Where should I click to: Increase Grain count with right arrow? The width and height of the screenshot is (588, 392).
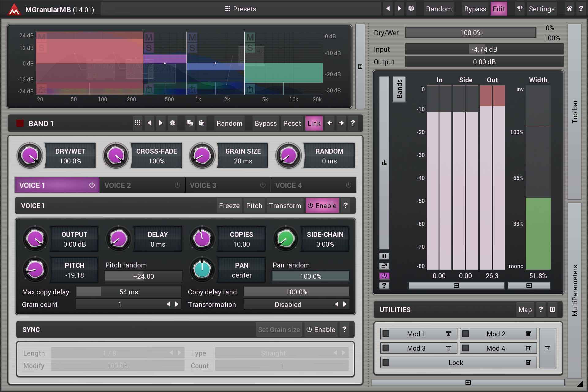177,304
